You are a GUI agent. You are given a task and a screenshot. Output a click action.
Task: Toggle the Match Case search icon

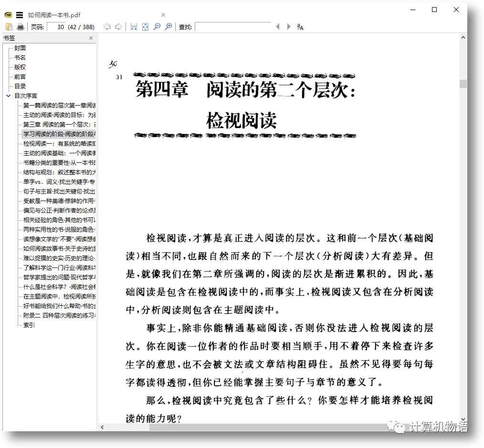pyautogui.click(x=300, y=27)
